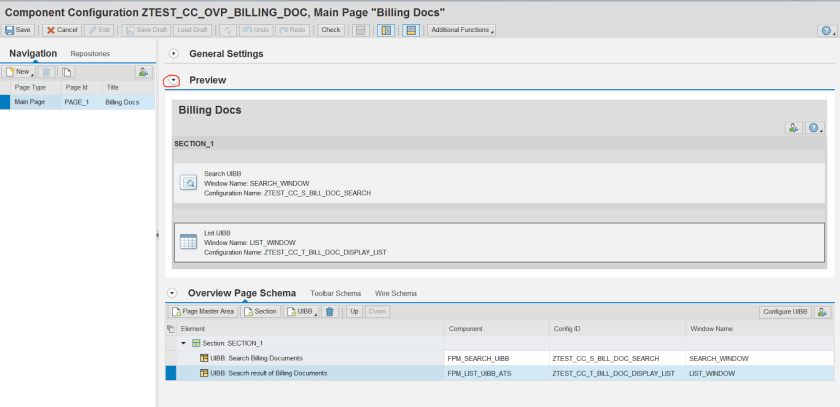Open personalization settings in Navigation panel
The height and width of the screenshot is (407, 840).
[143, 72]
